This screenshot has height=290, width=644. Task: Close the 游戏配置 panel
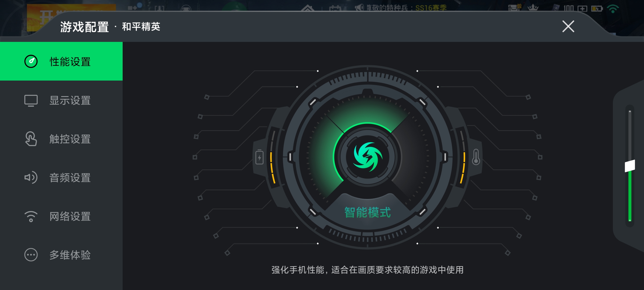568,26
